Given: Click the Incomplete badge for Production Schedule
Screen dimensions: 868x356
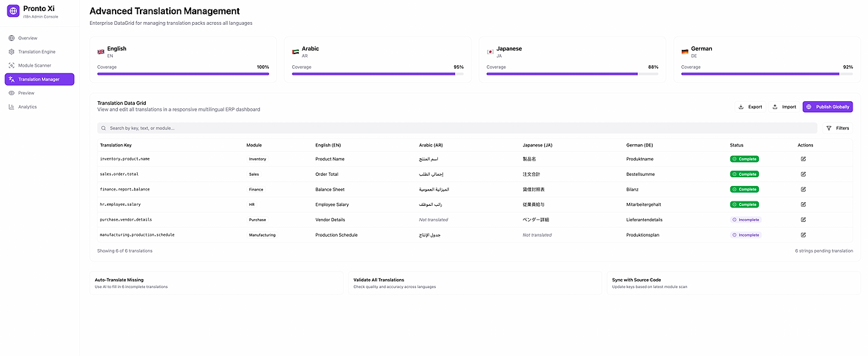Looking at the screenshot, I should 746,234.
